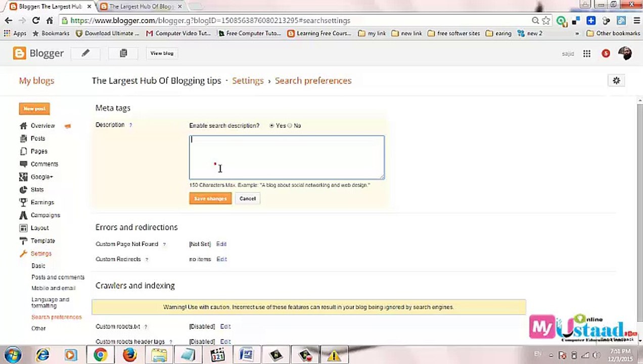This screenshot has height=364, width=643.
Task: Click in search description text area
Action: (x=287, y=157)
